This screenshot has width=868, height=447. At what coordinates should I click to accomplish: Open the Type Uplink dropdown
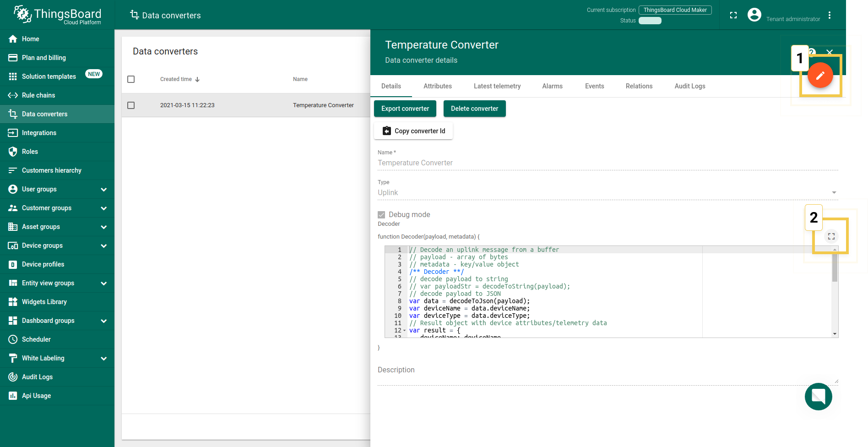click(608, 192)
